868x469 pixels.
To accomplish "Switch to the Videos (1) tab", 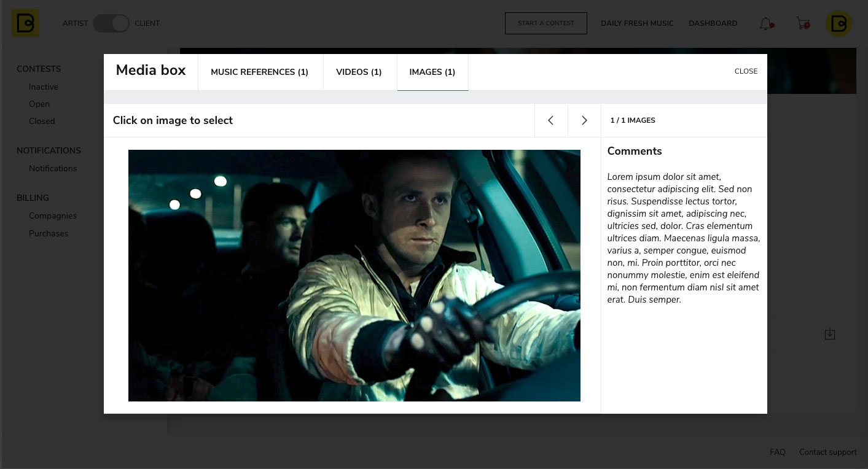I will click(x=359, y=72).
